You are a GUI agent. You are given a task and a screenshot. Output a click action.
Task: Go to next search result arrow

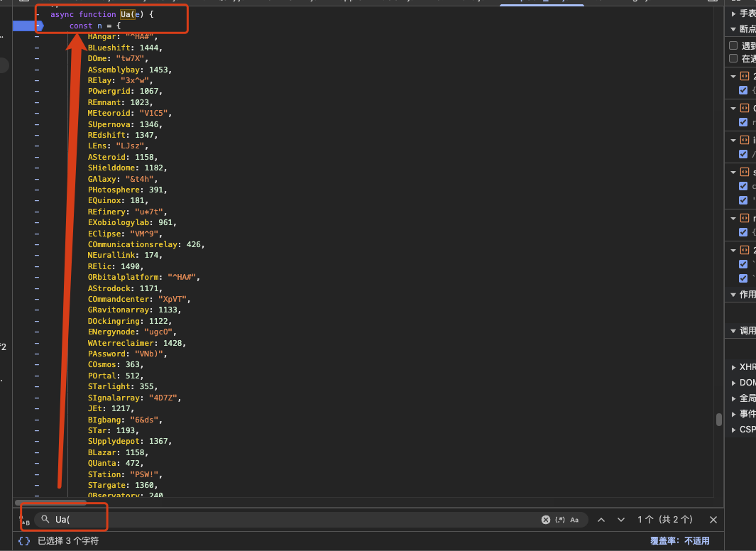[621, 520]
